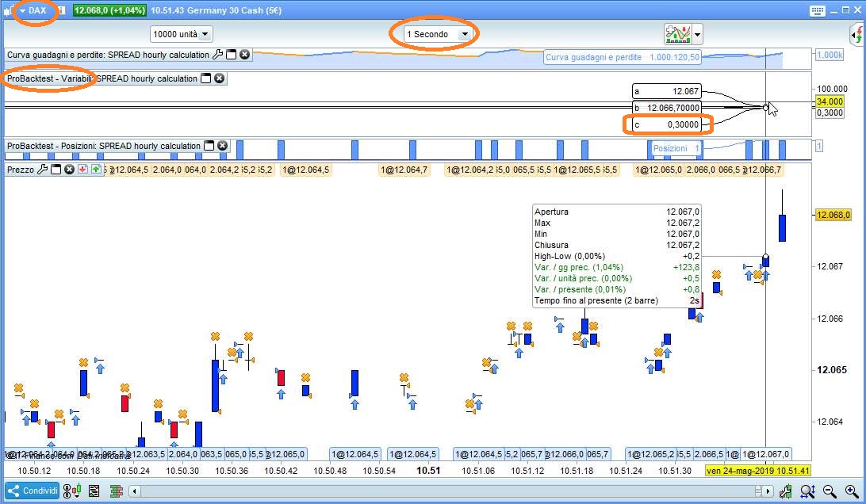
Task: Expand the side trading panel arrow
Action: coord(858,36)
